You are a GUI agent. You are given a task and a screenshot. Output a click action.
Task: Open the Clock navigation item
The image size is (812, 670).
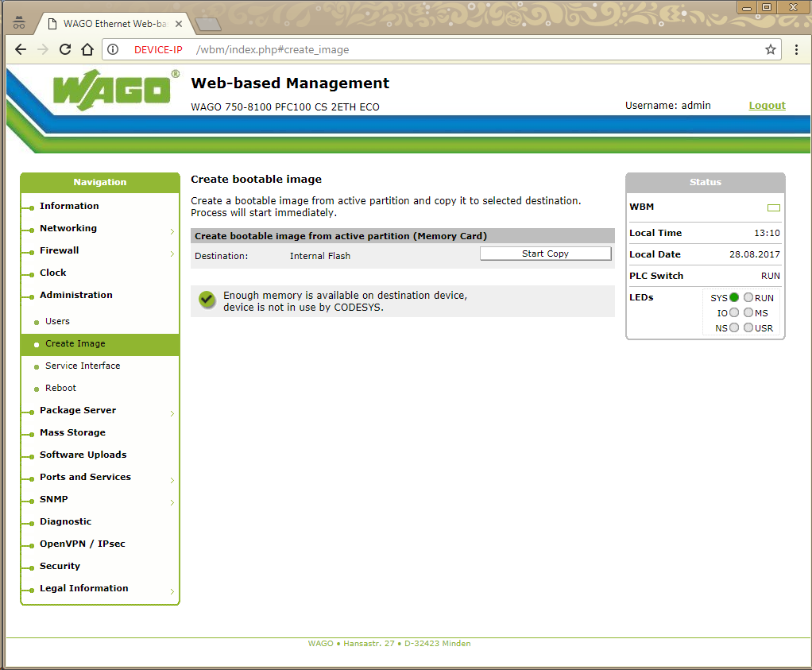click(52, 273)
